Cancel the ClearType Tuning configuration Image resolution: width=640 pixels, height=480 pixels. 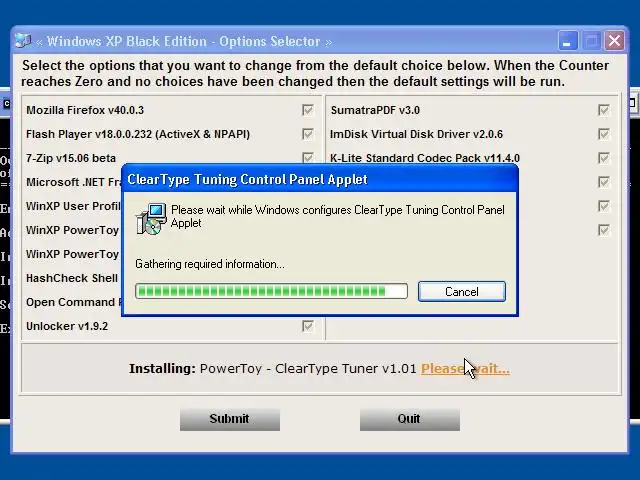pos(462,291)
